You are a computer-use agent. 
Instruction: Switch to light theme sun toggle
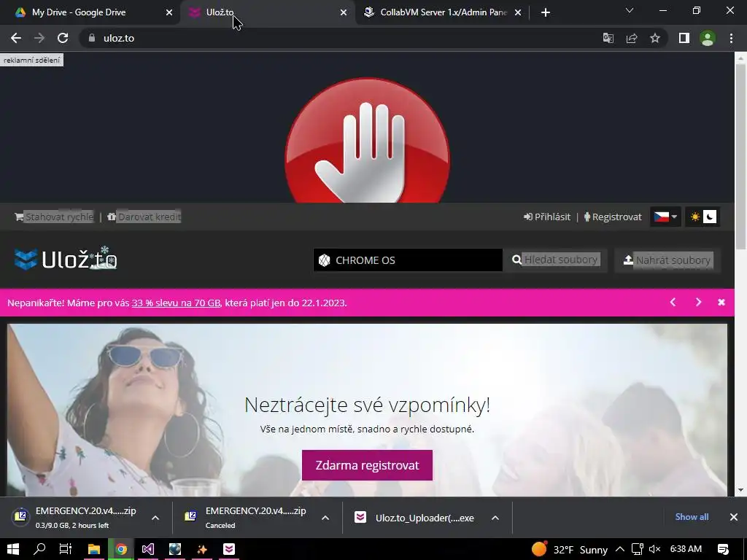click(x=695, y=217)
